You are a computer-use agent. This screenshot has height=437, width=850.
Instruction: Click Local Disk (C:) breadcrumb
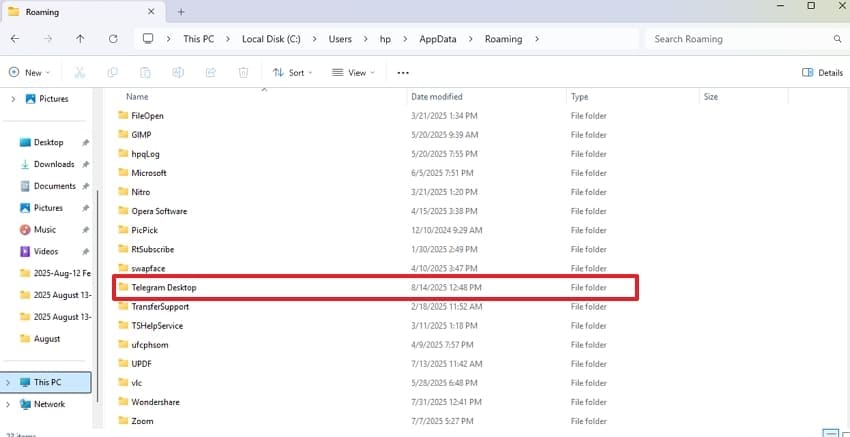click(x=271, y=39)
